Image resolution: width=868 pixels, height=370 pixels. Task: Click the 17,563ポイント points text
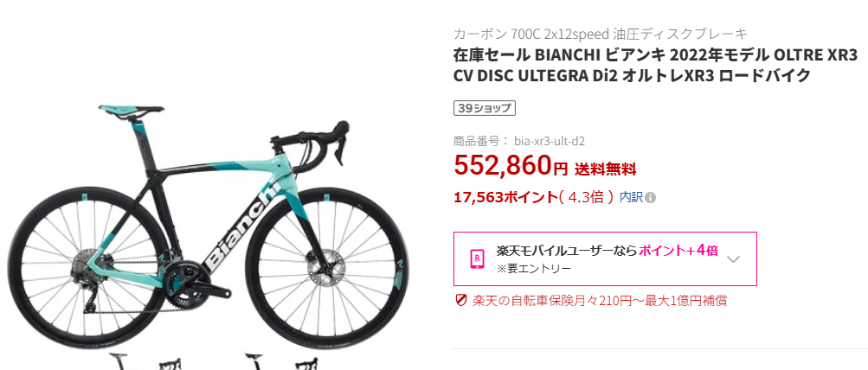505,197
